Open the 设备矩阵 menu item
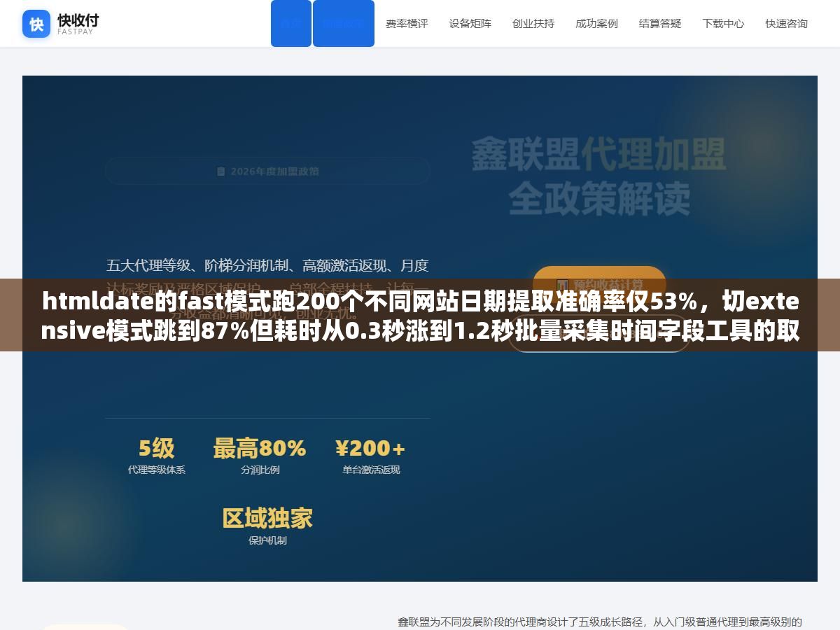840x630 pixels. tap(470, 23)
